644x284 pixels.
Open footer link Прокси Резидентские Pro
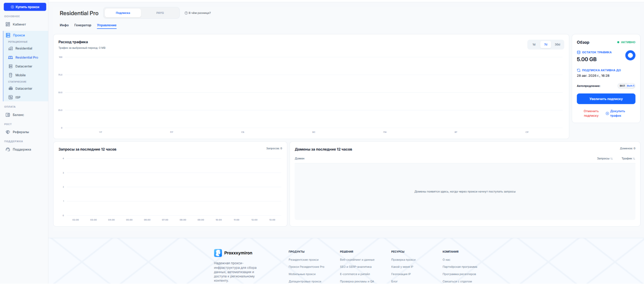306,267
